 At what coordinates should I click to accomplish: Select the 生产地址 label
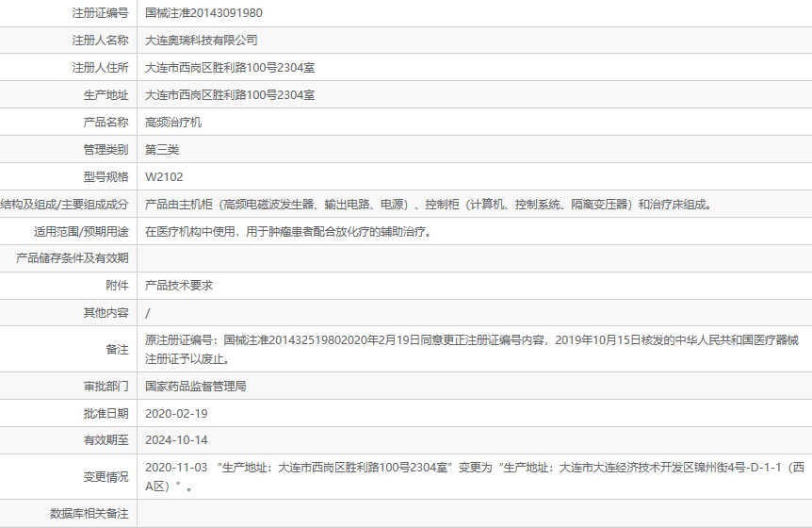click(x=106, y=95)
